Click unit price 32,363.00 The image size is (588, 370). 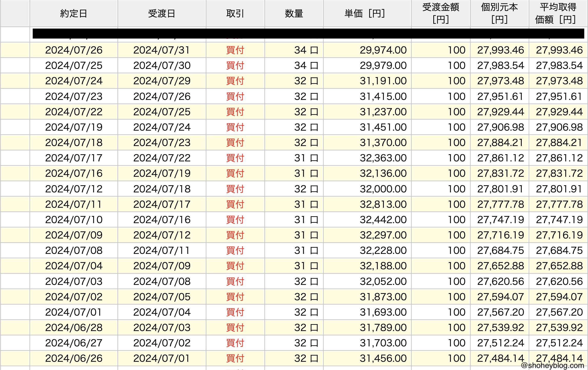[383, 158]
